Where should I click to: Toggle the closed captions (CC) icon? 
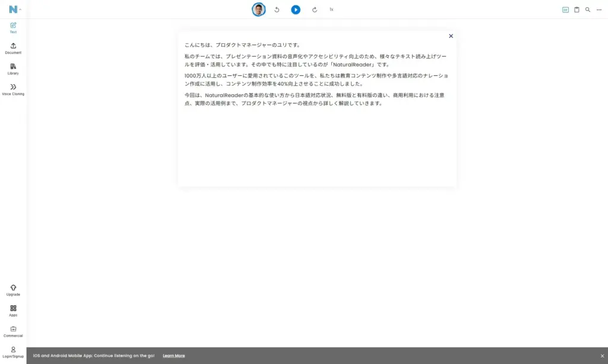pyautogui.click(x=565, y=10)
